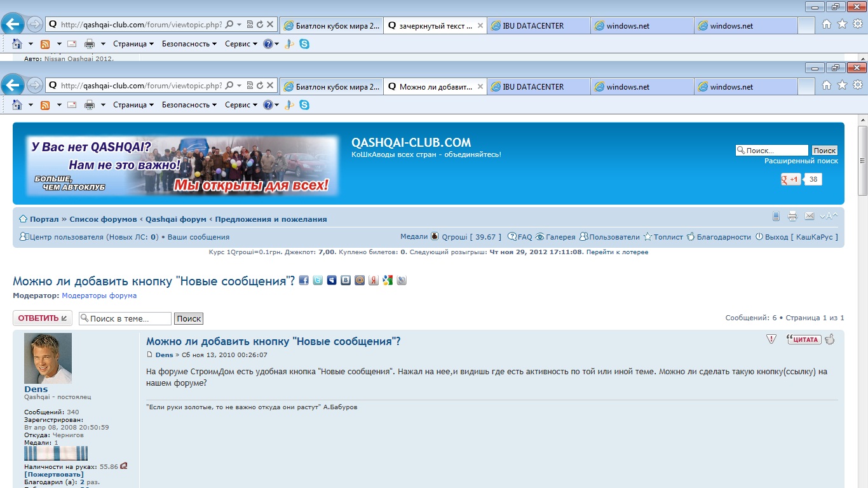The image size is (868, 488).
Task: Expand Безопасность menu in foreground browser window
Action: coord(189,105)
